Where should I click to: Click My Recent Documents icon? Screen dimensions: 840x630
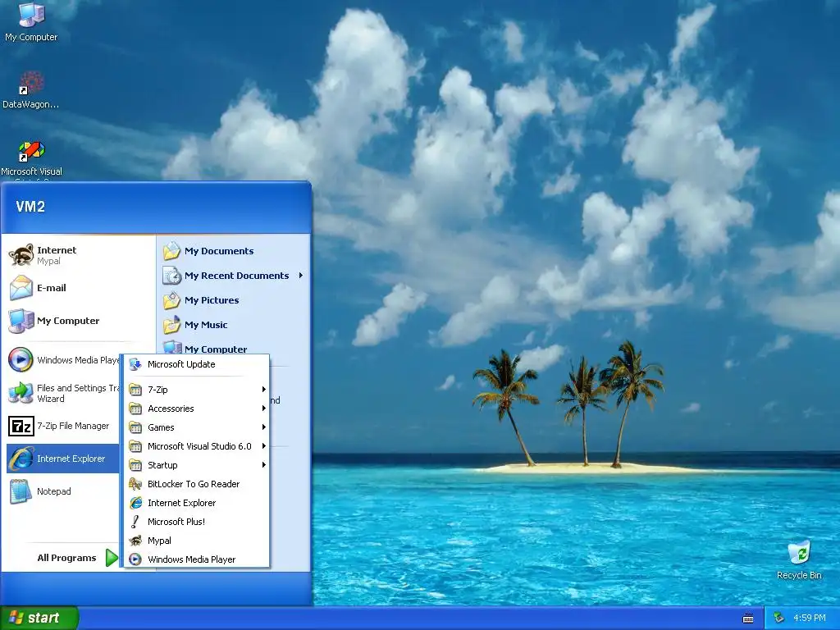tap(172, 276)
